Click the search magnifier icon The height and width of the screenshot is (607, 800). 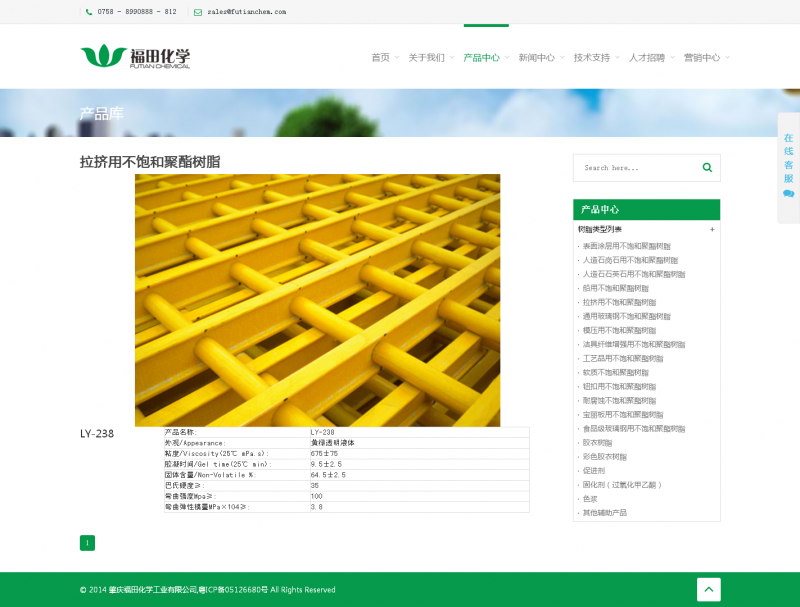[x=707, y=168]
